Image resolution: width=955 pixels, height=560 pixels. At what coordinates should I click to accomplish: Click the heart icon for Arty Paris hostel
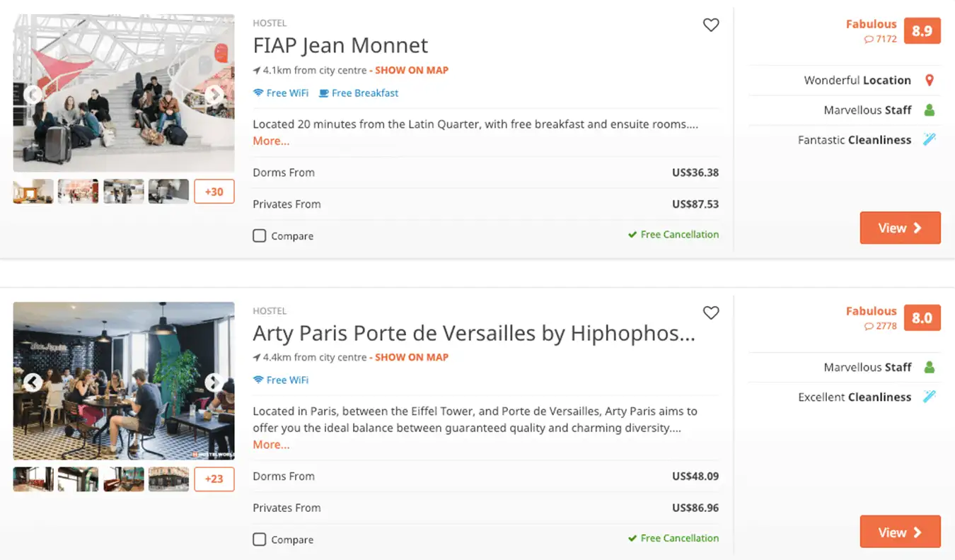(711, 313)
